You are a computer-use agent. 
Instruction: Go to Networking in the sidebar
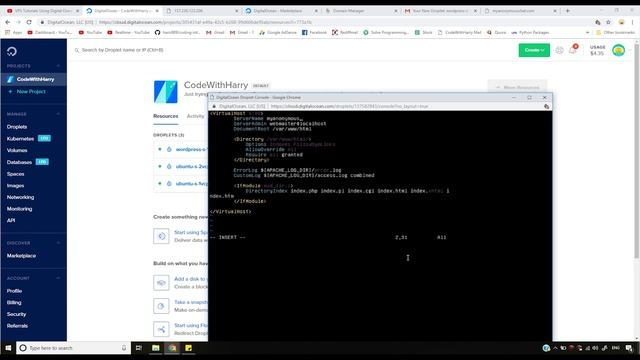20,197
